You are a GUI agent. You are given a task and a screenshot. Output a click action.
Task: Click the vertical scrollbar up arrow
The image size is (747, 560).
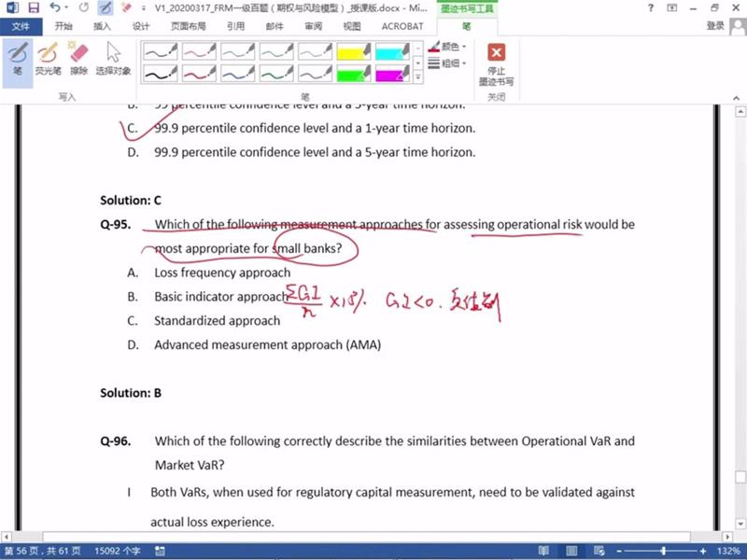click(x=740, y=112)
